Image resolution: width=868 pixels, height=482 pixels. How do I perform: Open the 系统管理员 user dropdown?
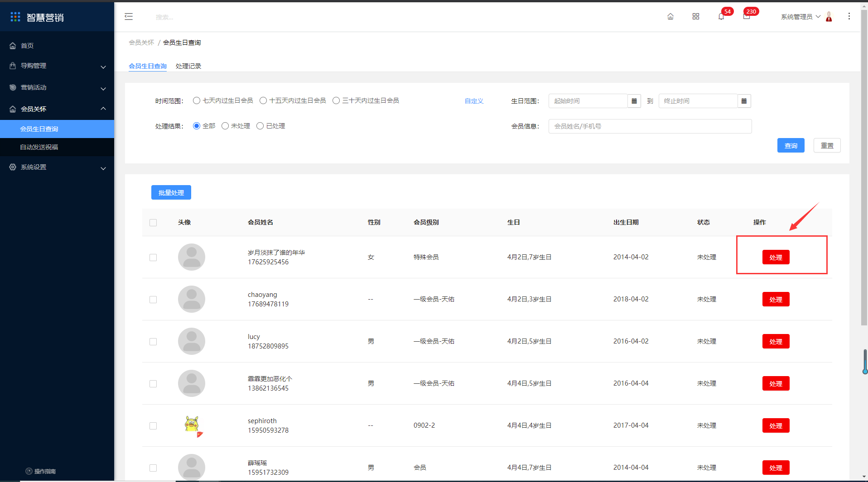pyautogui.click(x=800, y=17)
